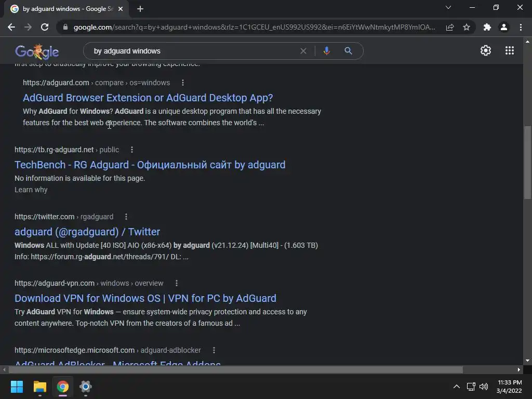The image size is (532, 399).
Task: Start voice search with the microphone
Action: (x=326, y=51)
